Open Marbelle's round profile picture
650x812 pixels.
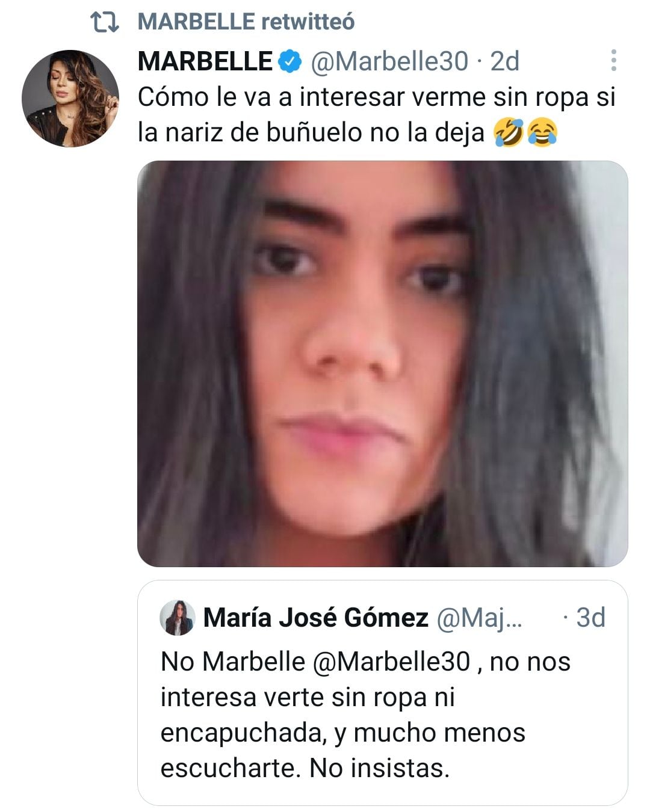tap(70, 99)
